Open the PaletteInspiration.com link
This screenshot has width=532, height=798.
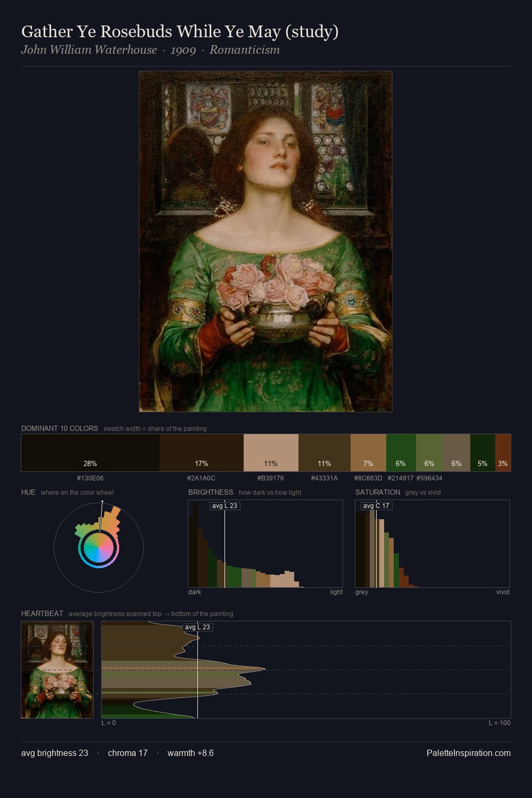coord(469,753)
